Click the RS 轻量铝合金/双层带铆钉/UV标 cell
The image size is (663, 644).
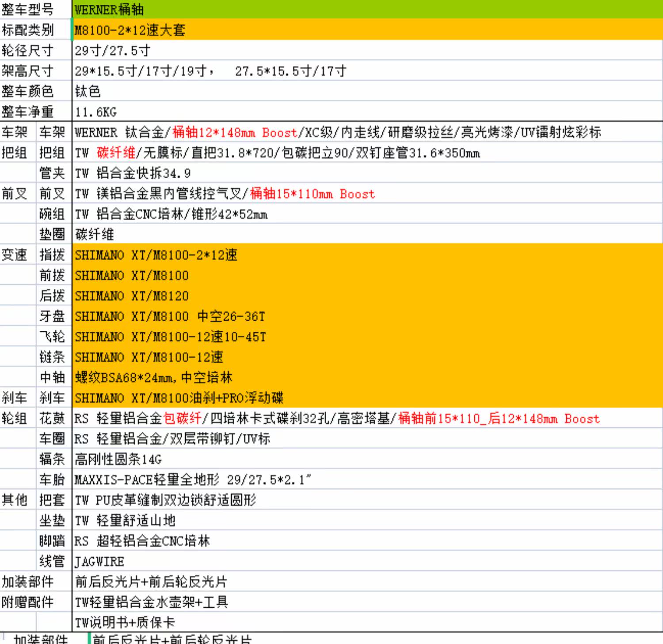click(x=367, y=438)
